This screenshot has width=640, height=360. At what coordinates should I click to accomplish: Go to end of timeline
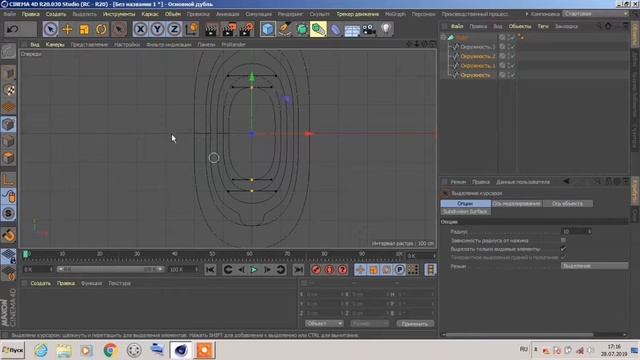coord(299,269)
